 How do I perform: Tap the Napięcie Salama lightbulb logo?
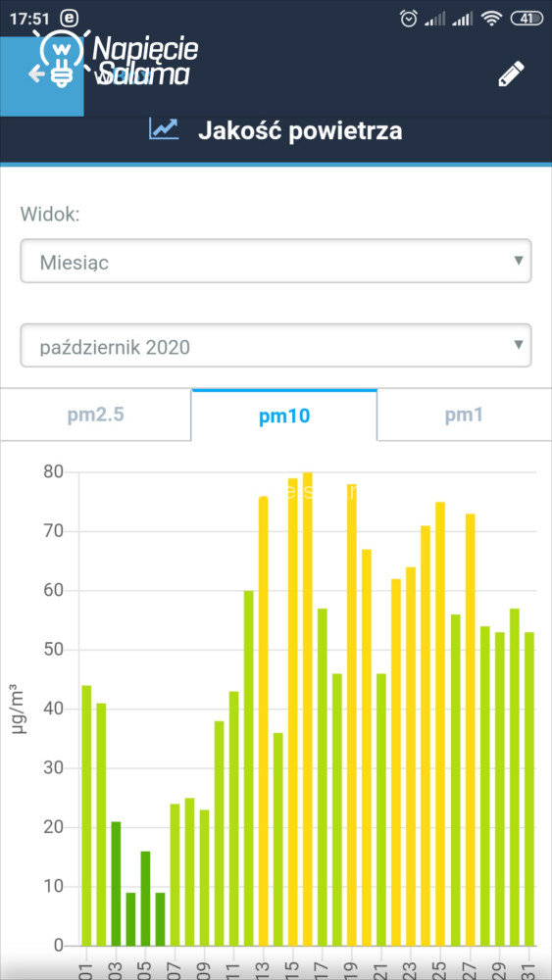pos(117,61)
